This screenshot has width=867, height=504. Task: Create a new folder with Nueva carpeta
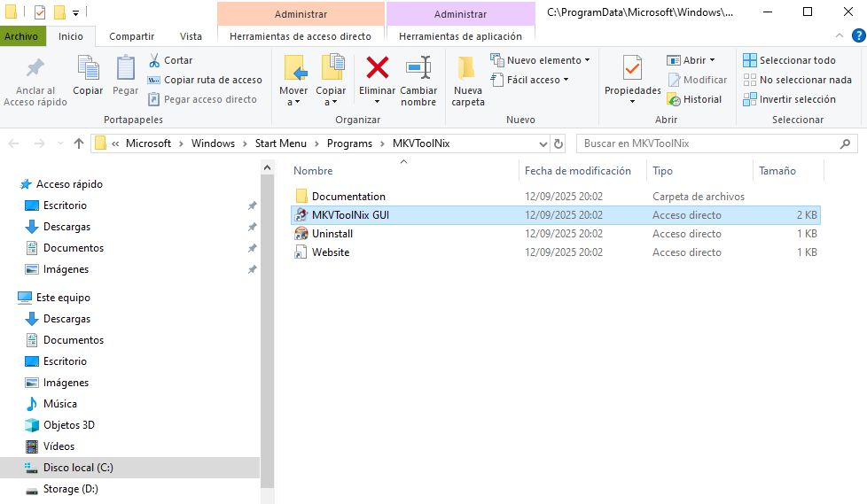[467, 81]
